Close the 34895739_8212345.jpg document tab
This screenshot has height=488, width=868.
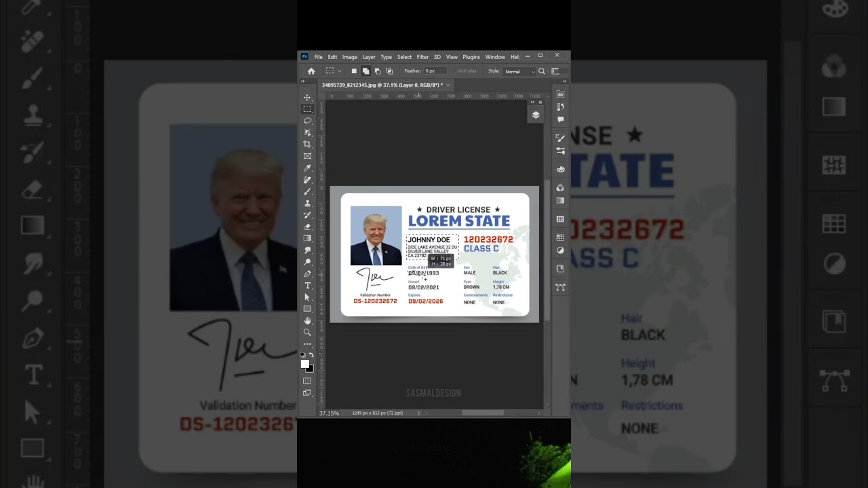[x=448, y=85]
